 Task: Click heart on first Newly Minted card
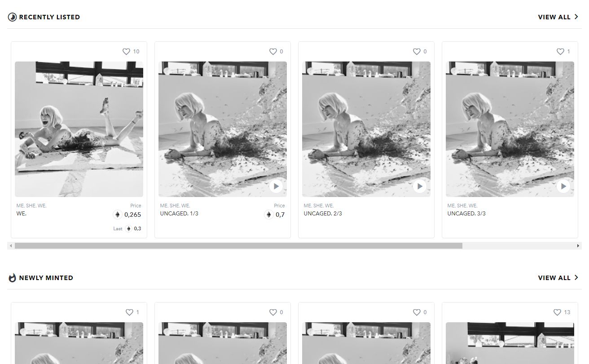tap(129, 312)
